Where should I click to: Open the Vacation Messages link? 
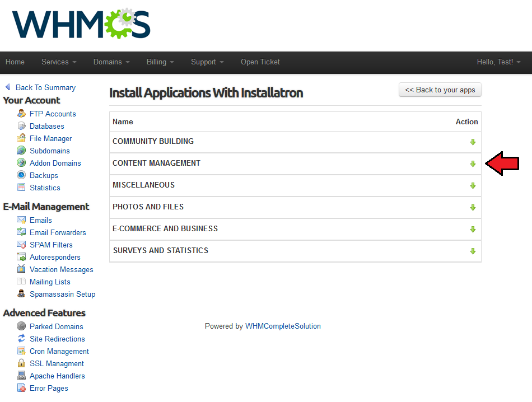tap(62, 269)
